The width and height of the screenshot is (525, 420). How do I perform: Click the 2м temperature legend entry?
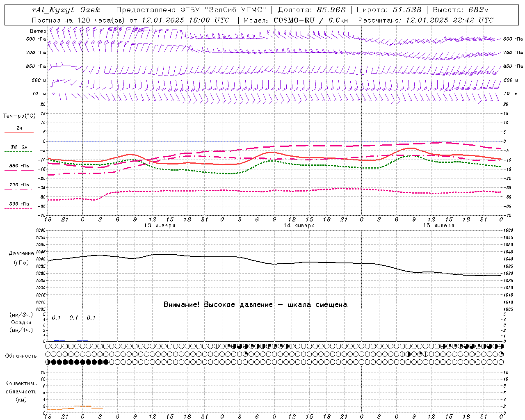pos(19,128)
